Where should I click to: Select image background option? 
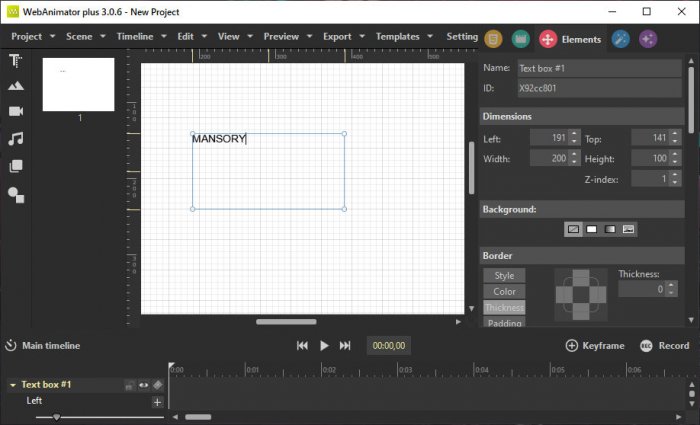tap(628, 229)
